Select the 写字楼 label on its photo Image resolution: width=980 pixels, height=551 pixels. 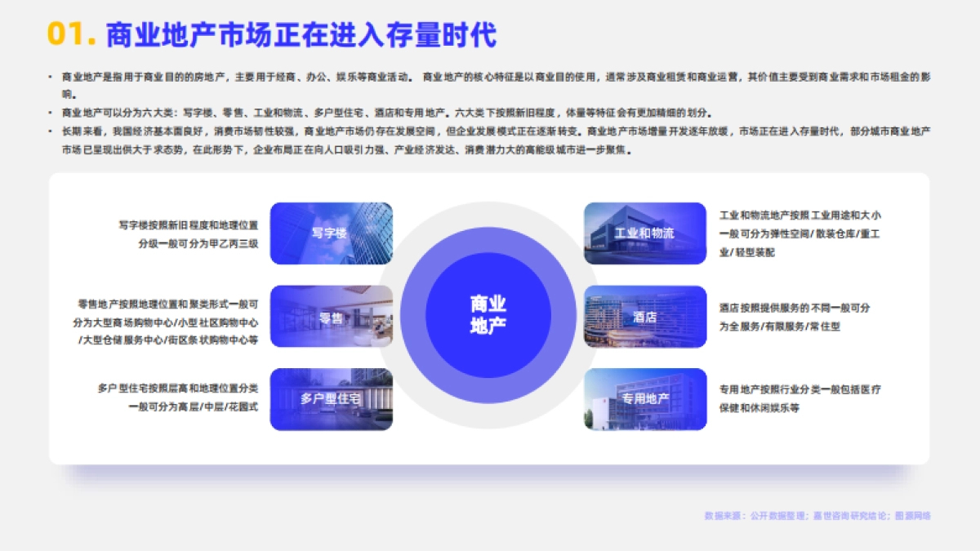click(x=330, y=233)
